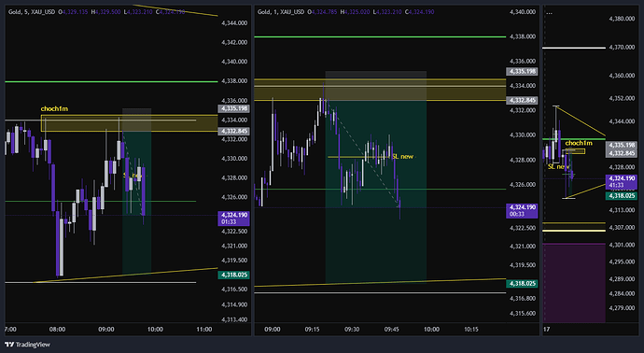
Task: Click the 4,324.190 current price tag showing 00:33
Action: pyautogui.click(x=522, y=210)
